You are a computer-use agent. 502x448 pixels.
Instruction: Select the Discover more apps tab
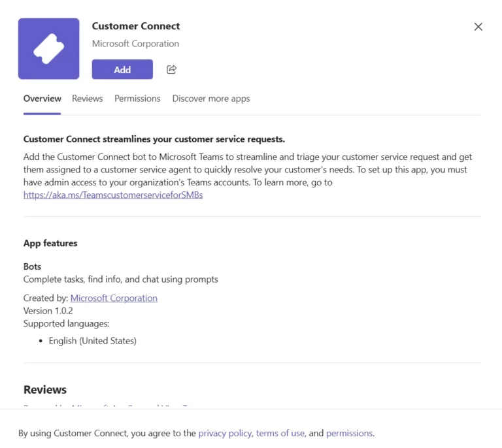pyautogui.click(x=210, y=99)
